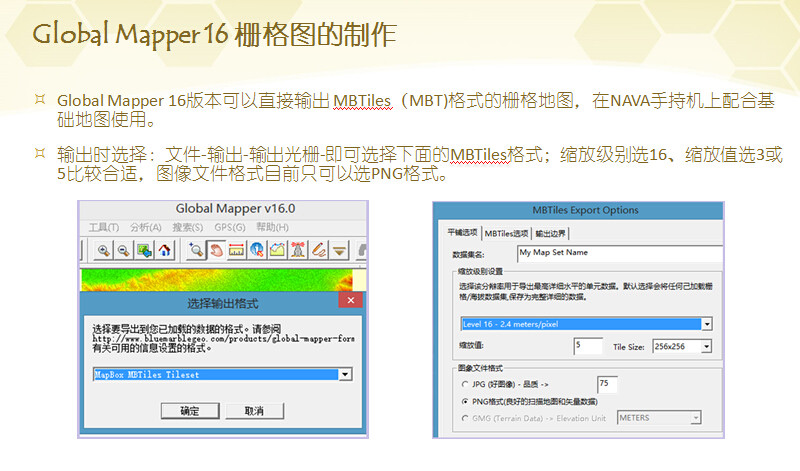800x471 pixels.
Task: Open the Level 16 zoom level dropdown
Action: [707, 324]
